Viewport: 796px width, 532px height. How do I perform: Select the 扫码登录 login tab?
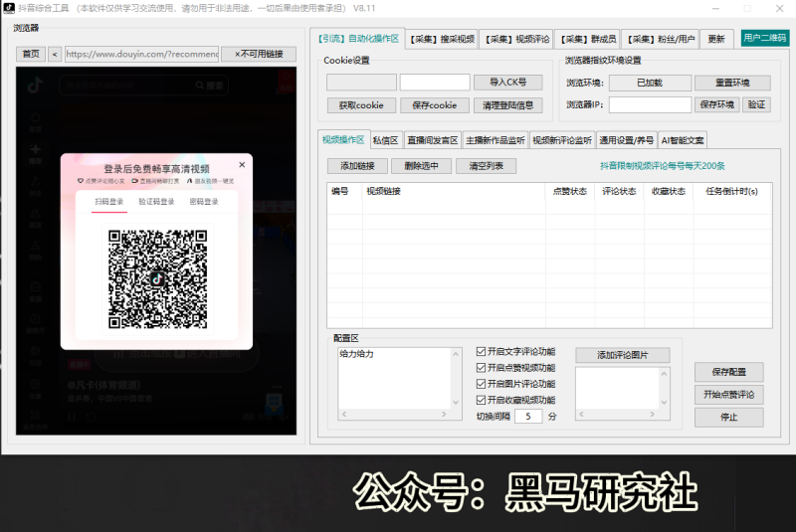109,202
